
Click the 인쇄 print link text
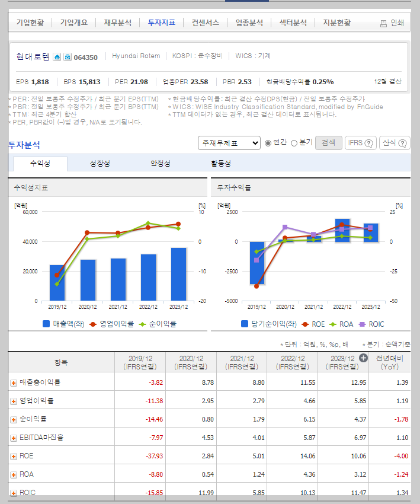pos(397,23)
